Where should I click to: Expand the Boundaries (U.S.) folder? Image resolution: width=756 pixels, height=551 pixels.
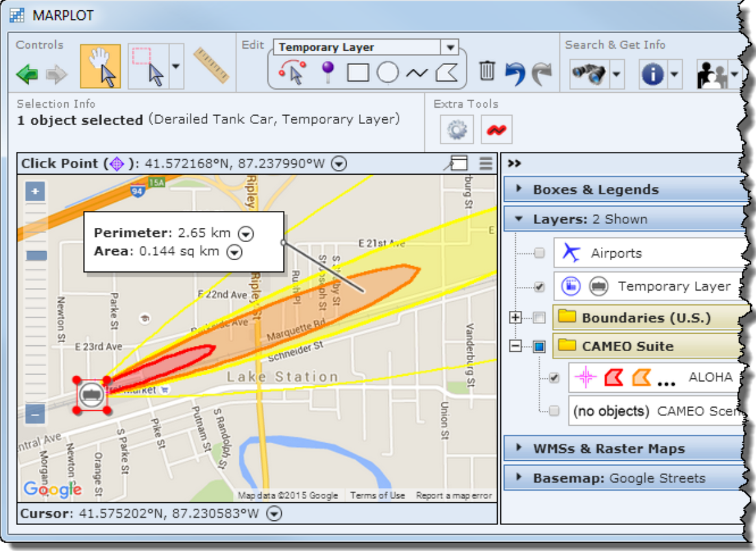[516, 317]
